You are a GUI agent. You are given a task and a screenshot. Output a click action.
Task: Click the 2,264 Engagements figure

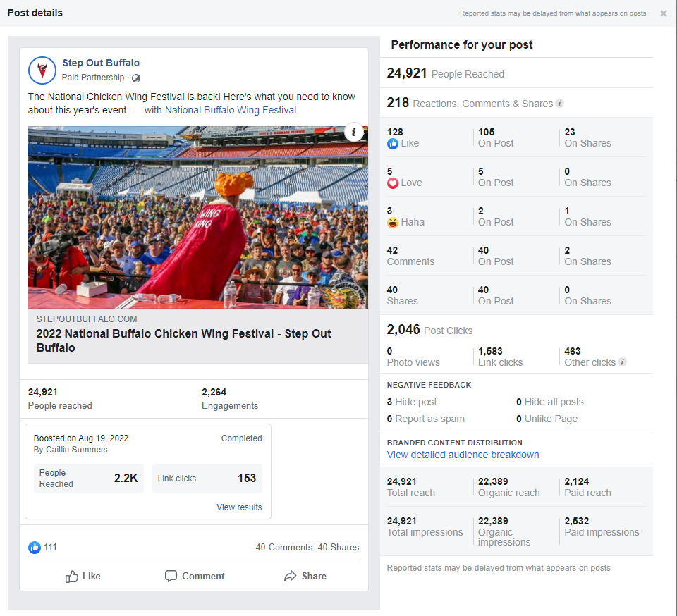coord(230,399)
